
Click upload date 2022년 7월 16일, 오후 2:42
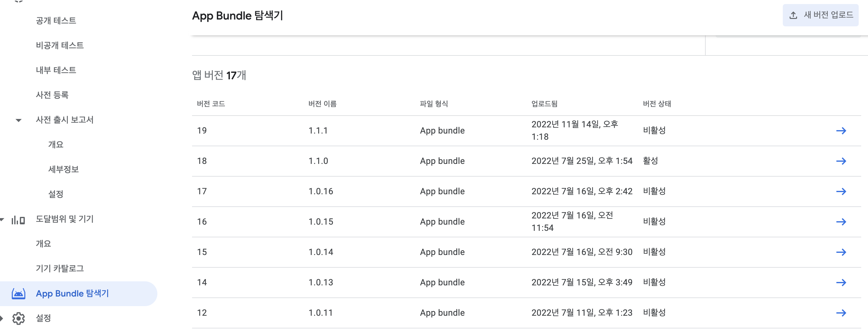point(582,191)
